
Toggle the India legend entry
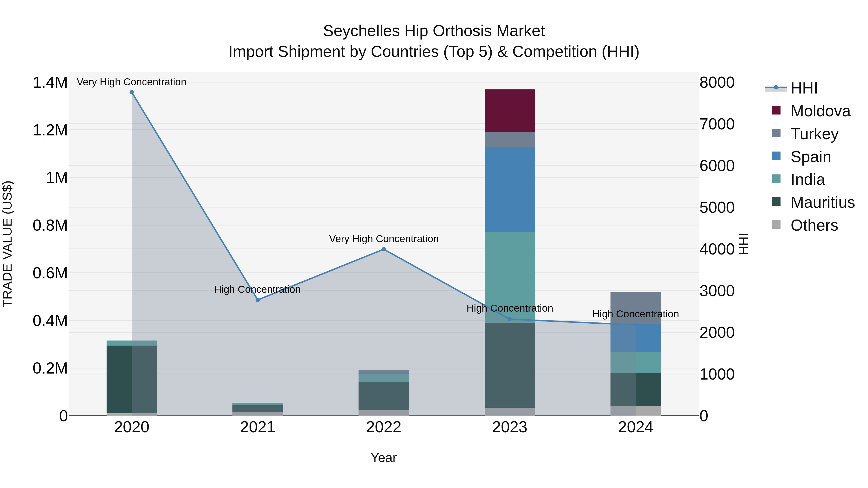(798, 180)
